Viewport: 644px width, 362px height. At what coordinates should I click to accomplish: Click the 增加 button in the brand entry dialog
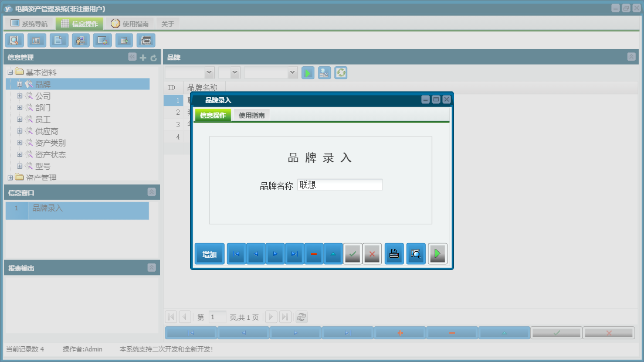coord(209,254)
